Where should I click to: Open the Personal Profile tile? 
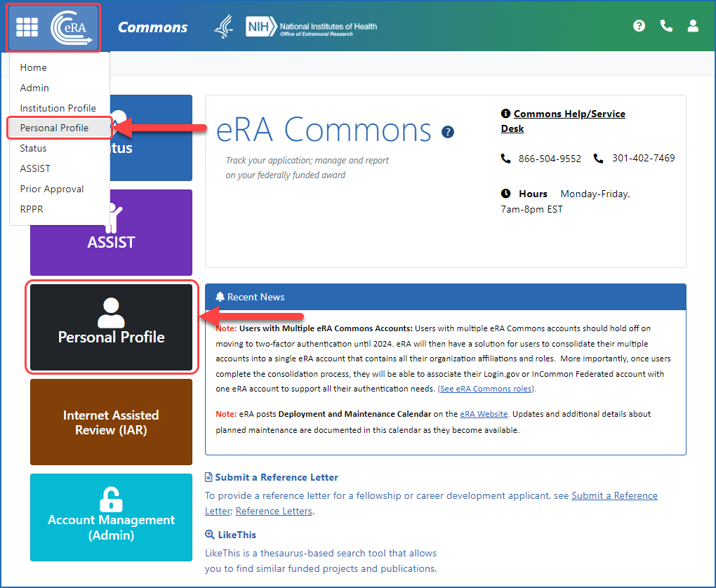(x=111, y=327)
